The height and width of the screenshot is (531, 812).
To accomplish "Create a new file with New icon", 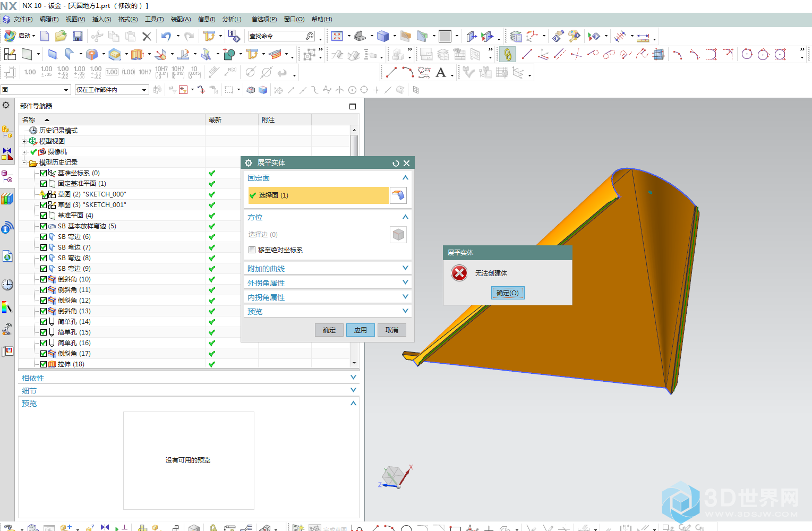I will click(x=45, y=36).
